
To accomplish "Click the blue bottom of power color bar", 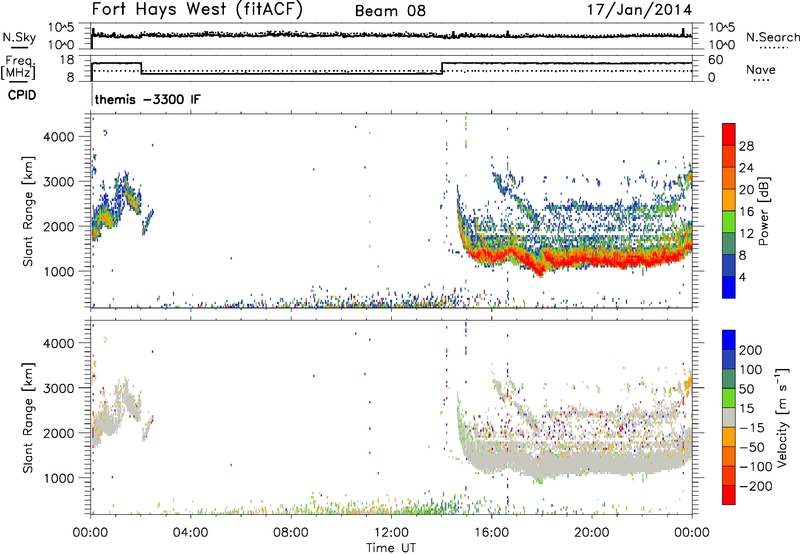I will tap(729, 287).
